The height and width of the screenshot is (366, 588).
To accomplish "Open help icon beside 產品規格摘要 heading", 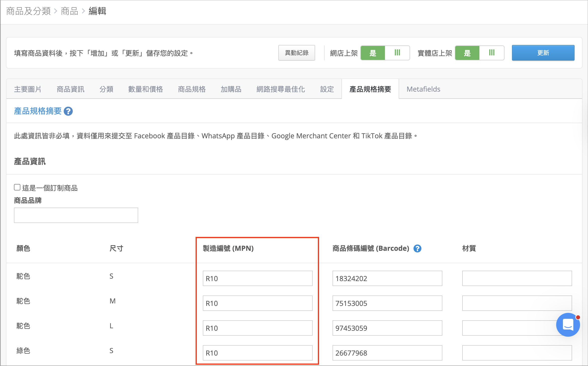I will point(68,111).
